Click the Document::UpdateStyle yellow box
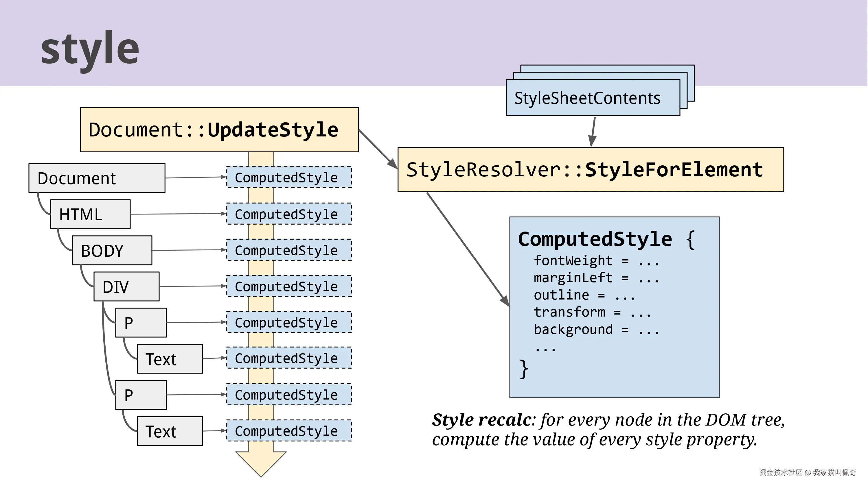Image resolution: width=868 pixels, height=488 pixels. 219,130
